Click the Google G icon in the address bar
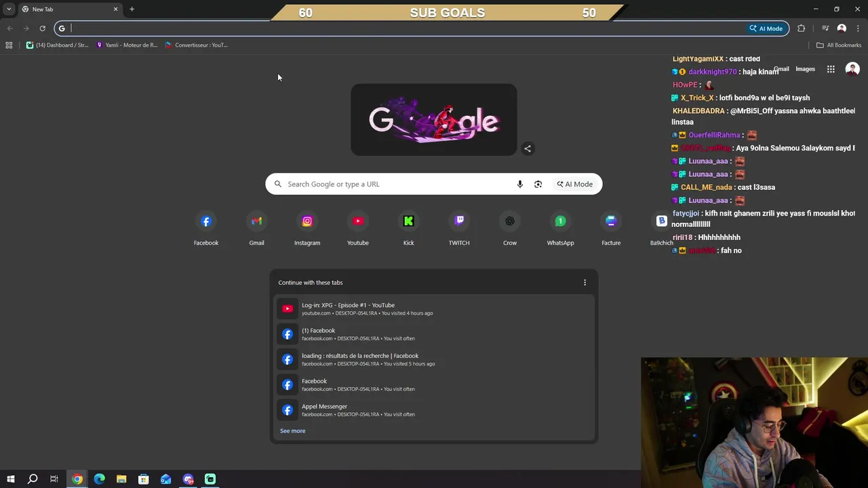868x488 pixels. (62, 28)
